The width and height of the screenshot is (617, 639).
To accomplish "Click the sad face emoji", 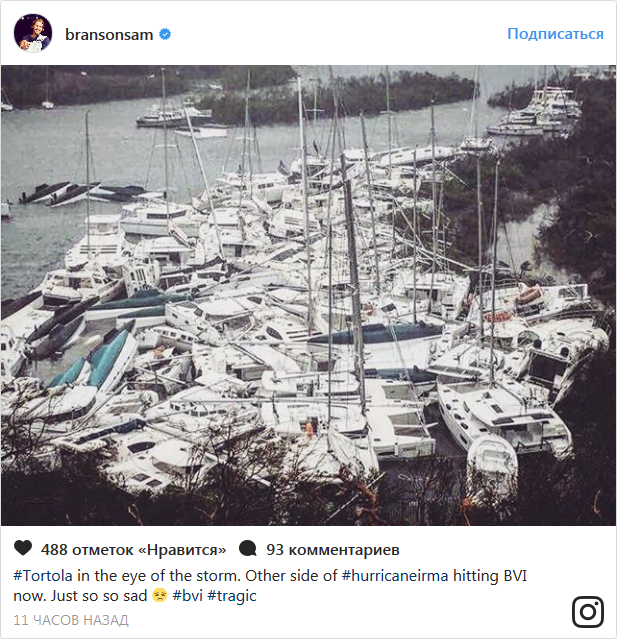I will [x=159, y=595].
